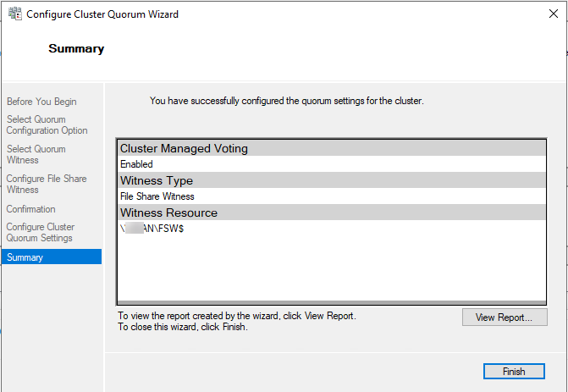Click the Witness Type header
This screenshot has height=392, width=568.
tap(332, 180)
